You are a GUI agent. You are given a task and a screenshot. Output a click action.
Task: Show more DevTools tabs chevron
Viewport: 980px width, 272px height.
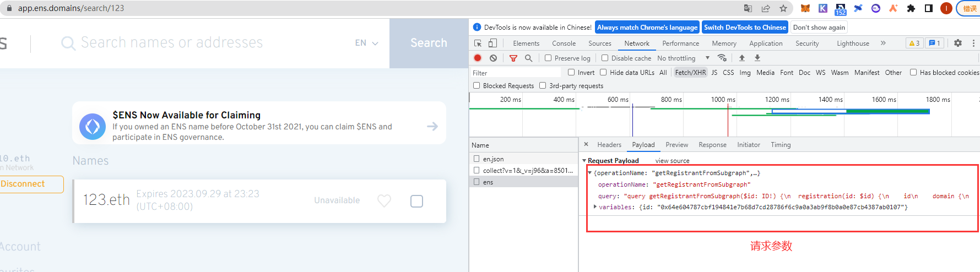[x=883, y=43]
